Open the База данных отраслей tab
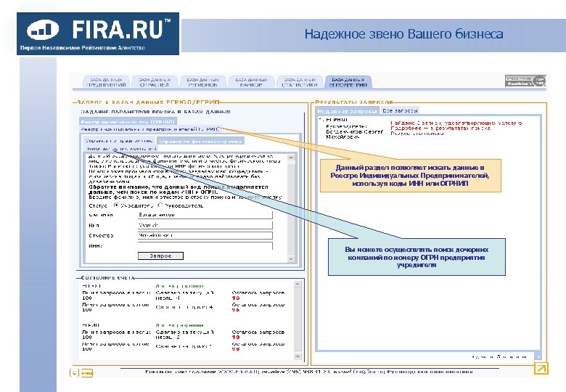 155,82
